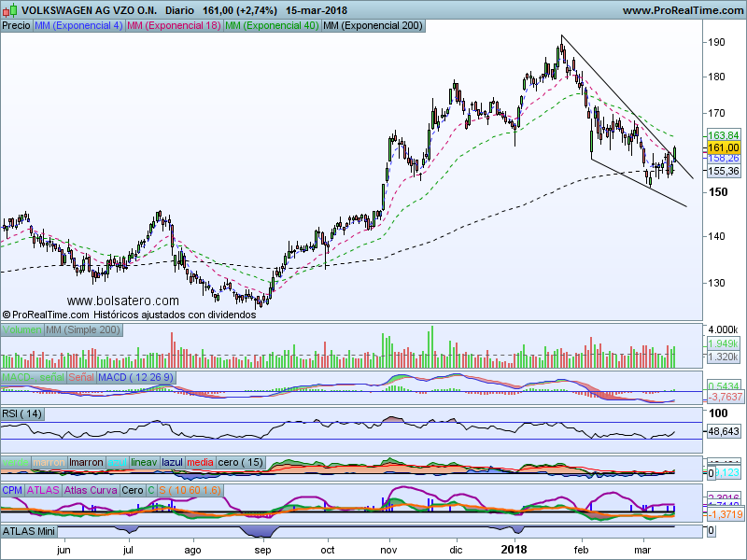
Task: Open the MM (Exponencial 200) label
Action: pyautogui.click(x=371, y=26)
